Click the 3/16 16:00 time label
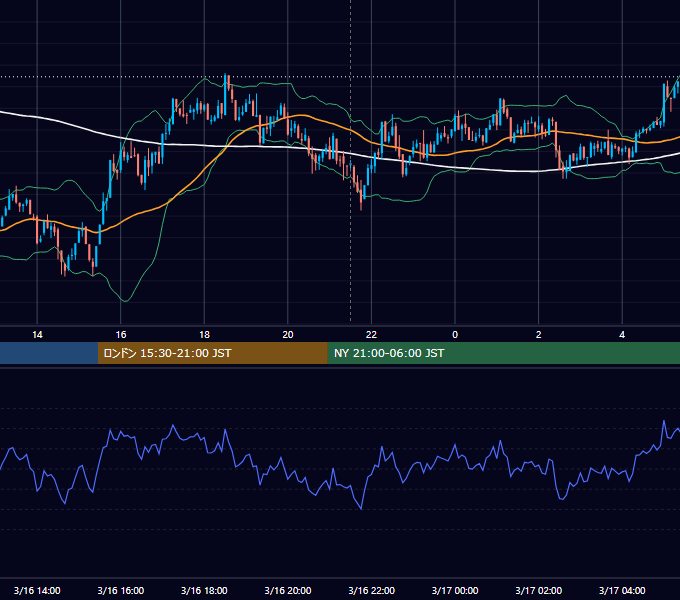Viewport: 680px width, 600px height. click(x=121, y=590)
